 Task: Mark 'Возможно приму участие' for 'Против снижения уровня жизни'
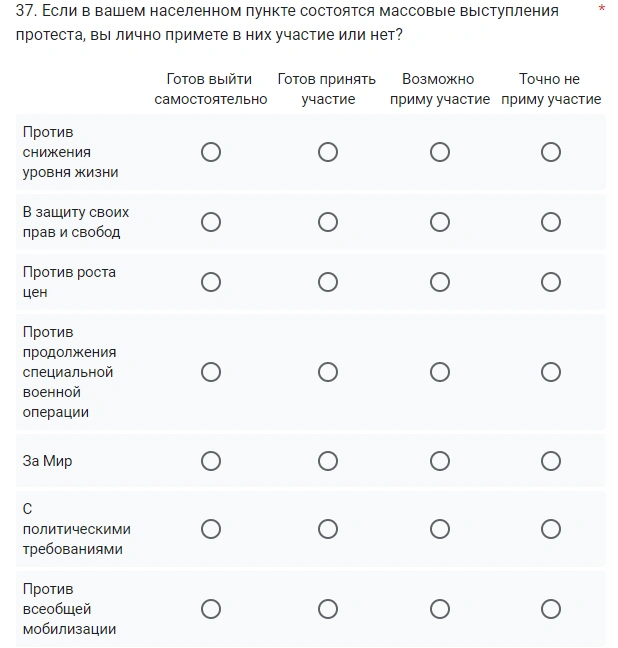440,152
